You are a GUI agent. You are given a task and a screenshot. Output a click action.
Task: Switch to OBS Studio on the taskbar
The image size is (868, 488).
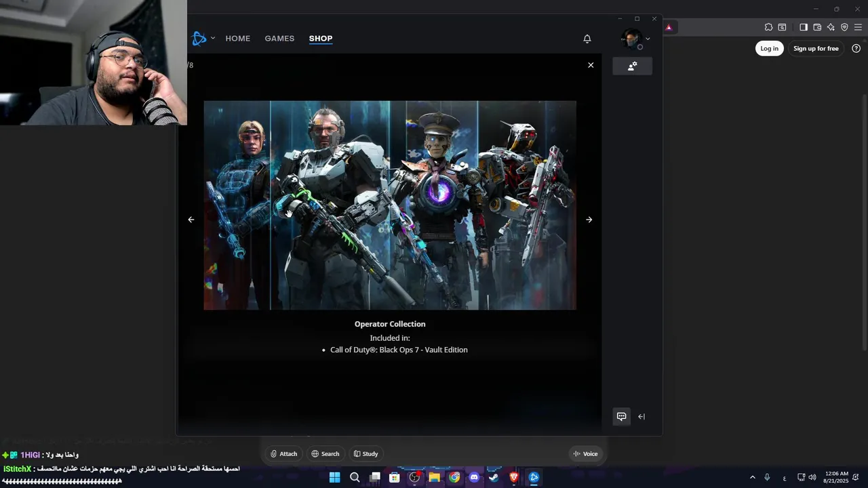point(414,477)
